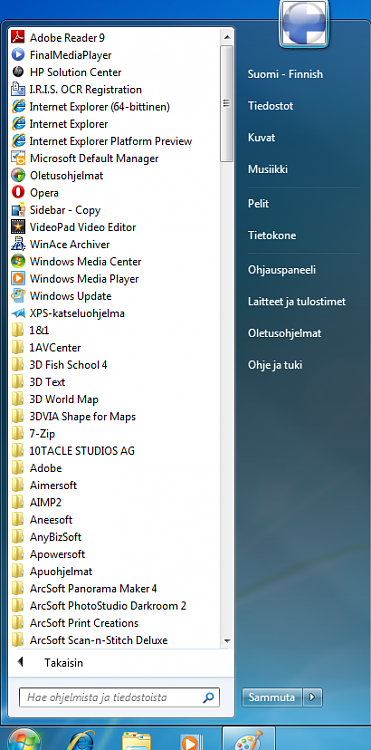
Task: Open Sidebar - Copy icon
Action: pyautogui.click(x=18, y=210)
